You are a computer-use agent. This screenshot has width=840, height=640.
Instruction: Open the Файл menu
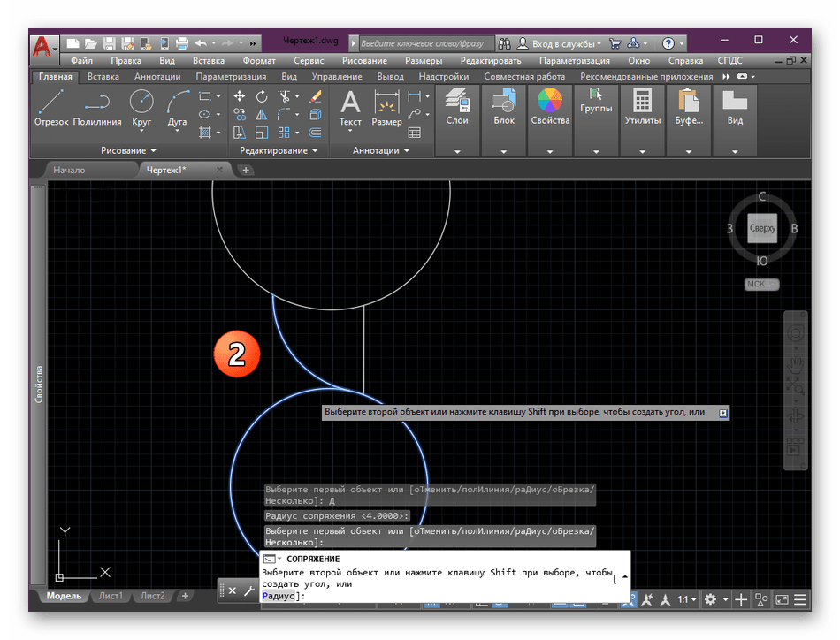point(81,60)
